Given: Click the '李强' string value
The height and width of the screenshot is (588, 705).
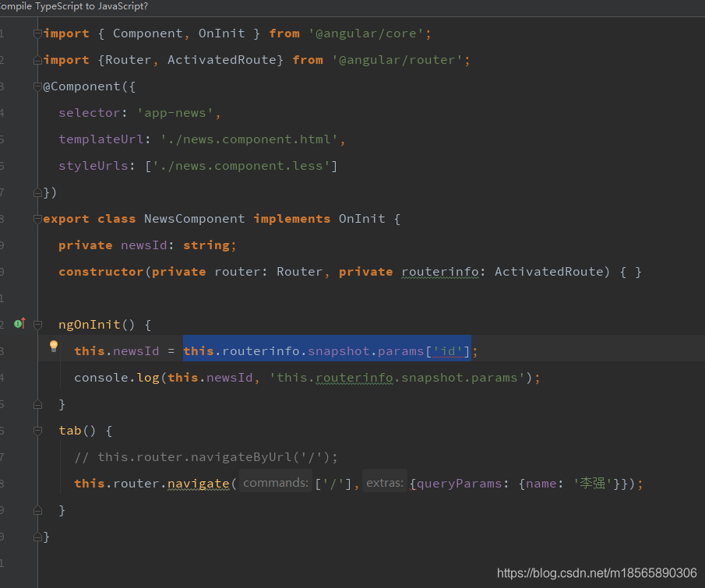Looking at the screenshot, I should pyautogui.click(x=592, y=484).
